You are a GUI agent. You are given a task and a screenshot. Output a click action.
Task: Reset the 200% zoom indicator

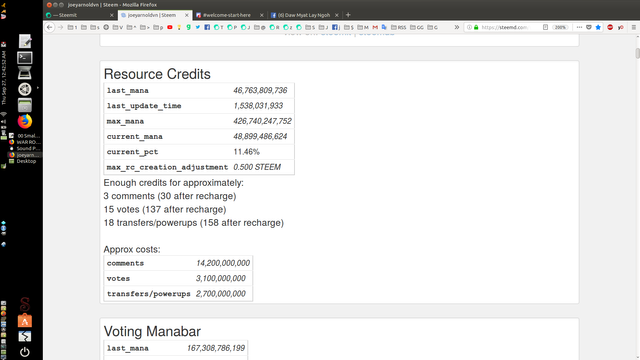pos(560,27)
